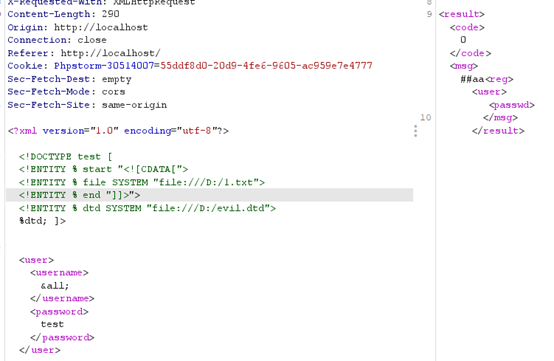Click the opening <username> tag

pyautogui.click(x=59, y=273)
